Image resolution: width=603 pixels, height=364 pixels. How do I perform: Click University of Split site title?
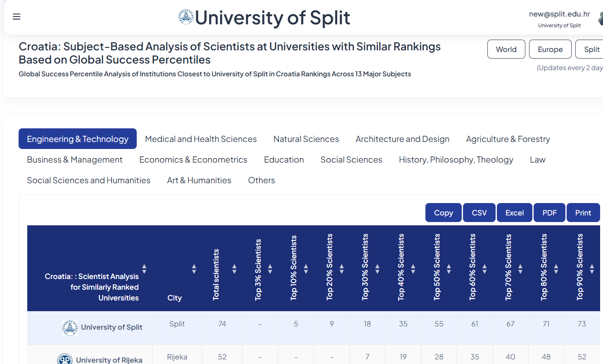(x=272, y=18)
